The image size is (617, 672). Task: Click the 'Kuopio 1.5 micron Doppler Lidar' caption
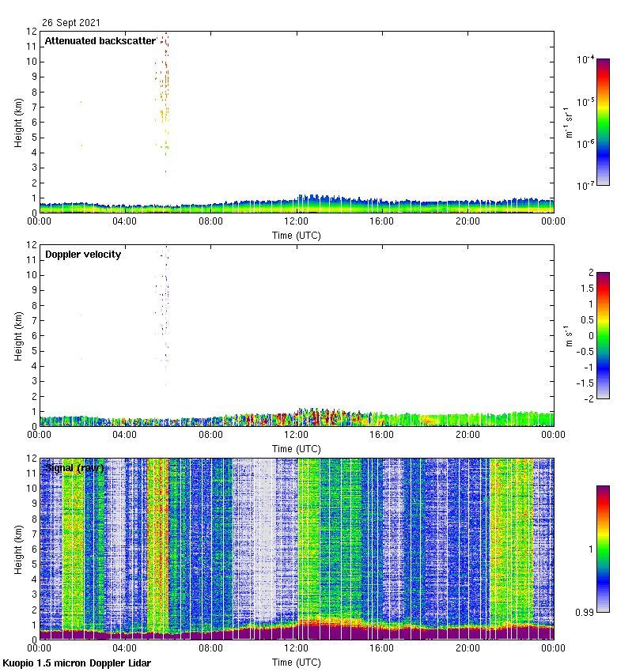tap(76, 663)
